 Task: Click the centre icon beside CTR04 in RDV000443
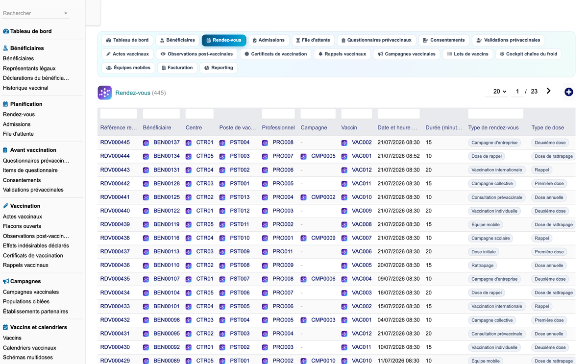(189, 170)
